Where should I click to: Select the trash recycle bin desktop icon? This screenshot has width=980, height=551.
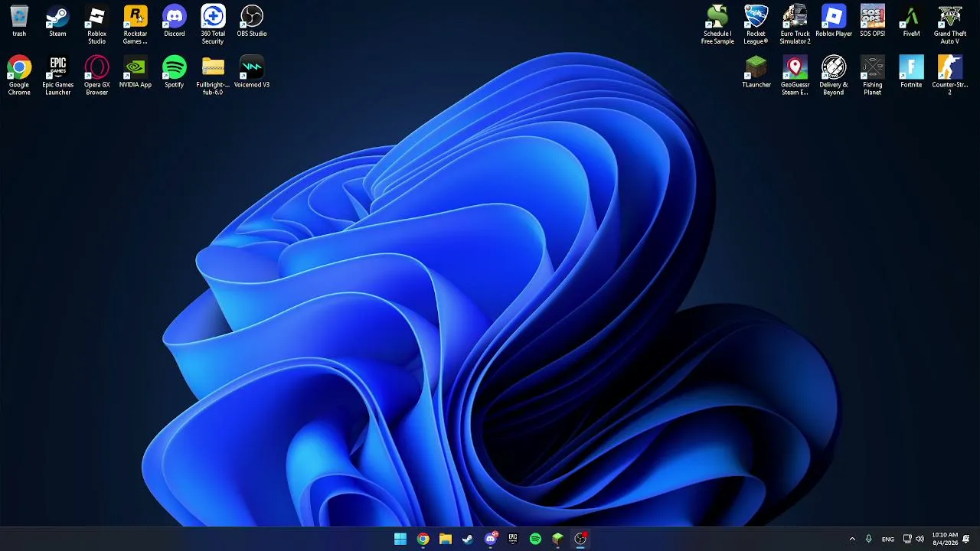(x=19, y=21)
